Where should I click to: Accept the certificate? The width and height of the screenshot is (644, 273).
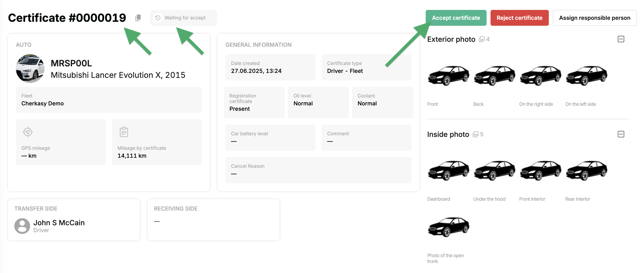tap(456, 18)
